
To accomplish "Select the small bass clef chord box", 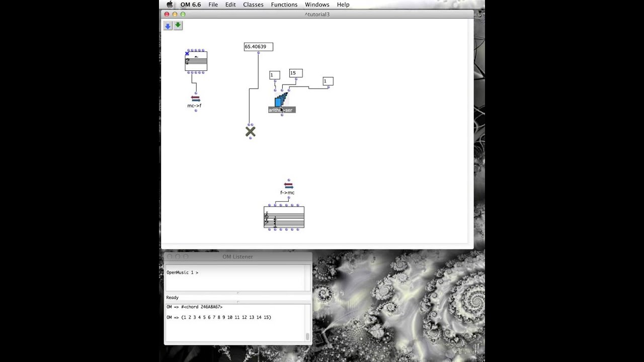I will pos(196,61).
